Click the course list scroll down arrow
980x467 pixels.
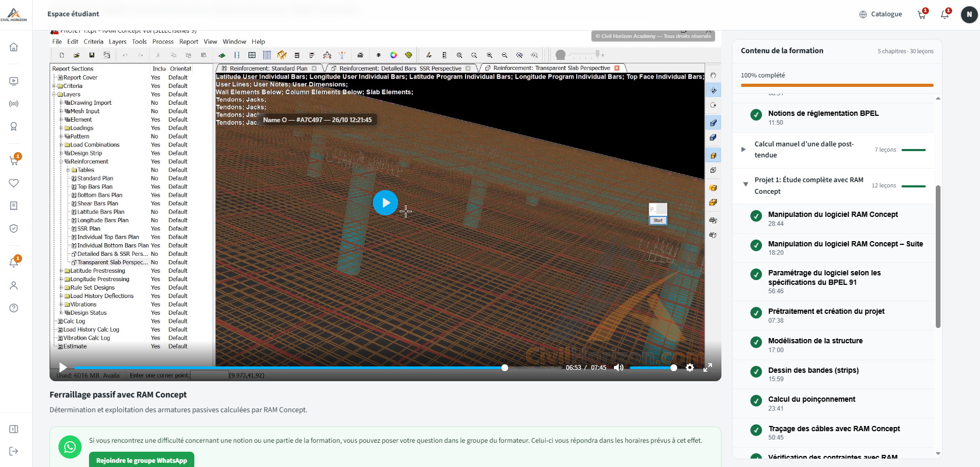pos(938,453)
